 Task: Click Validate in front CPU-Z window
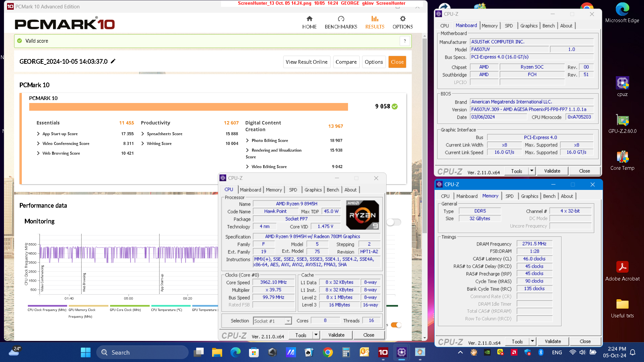(336, 335)
